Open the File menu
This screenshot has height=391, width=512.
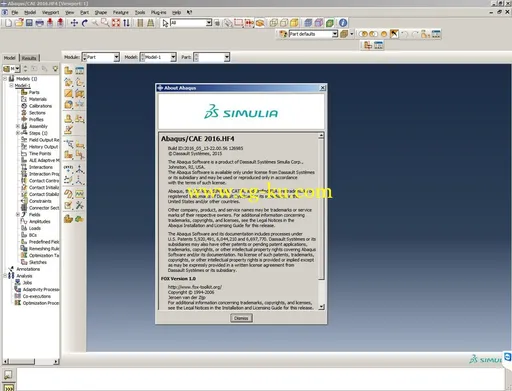point(15,12)
